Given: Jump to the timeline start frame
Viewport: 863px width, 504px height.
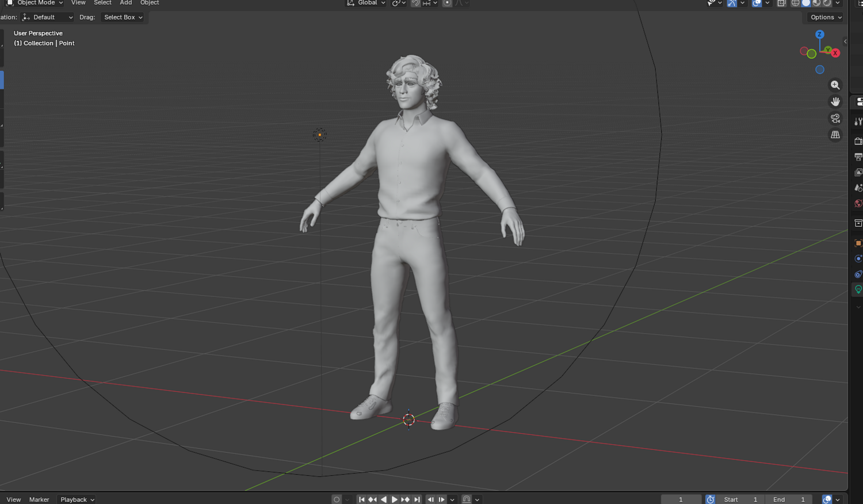Looking at the screenshot, I should coord(362,499).
